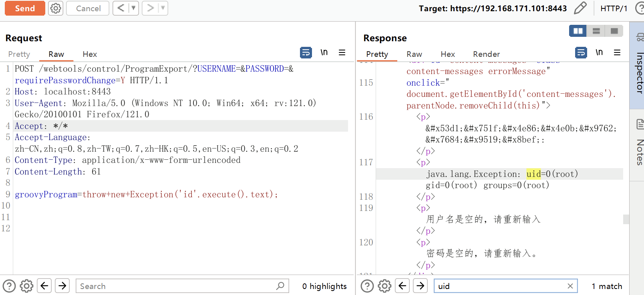Toggle word wrap in Request editor
The height and width of the screenshot is (295, 644).
coord(306,52)
